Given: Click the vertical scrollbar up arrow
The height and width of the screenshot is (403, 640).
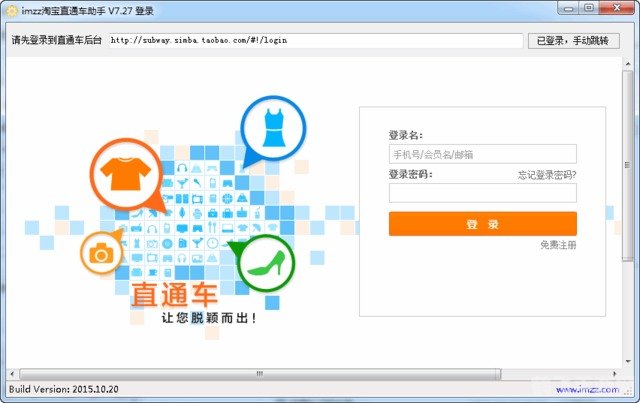Looking at the screenshot, I should pyautogui.click(x=628, y=65).
